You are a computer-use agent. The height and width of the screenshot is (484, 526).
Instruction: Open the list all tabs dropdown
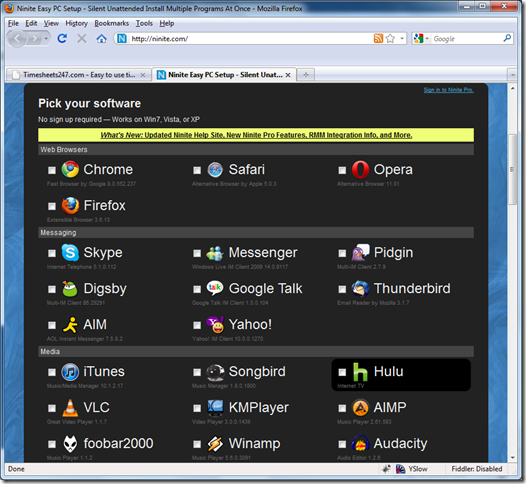(x=512, y=75)
